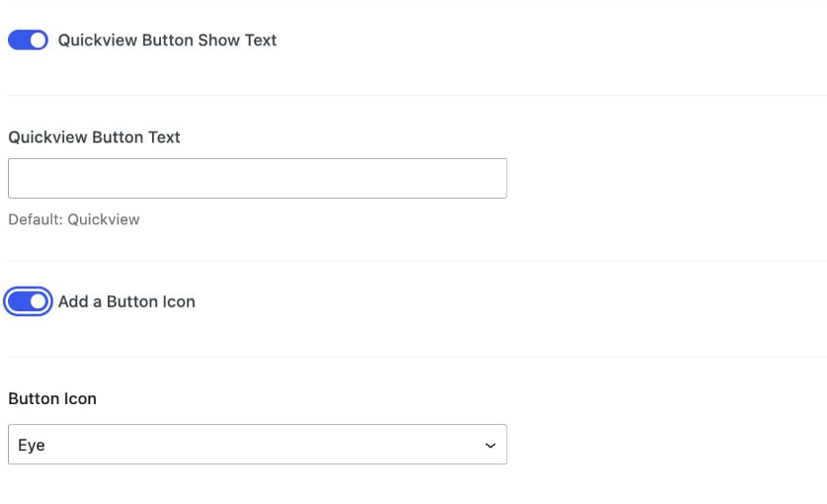Open the Button Icon dropdown
827x504 pixels.
tap(257, 445)
